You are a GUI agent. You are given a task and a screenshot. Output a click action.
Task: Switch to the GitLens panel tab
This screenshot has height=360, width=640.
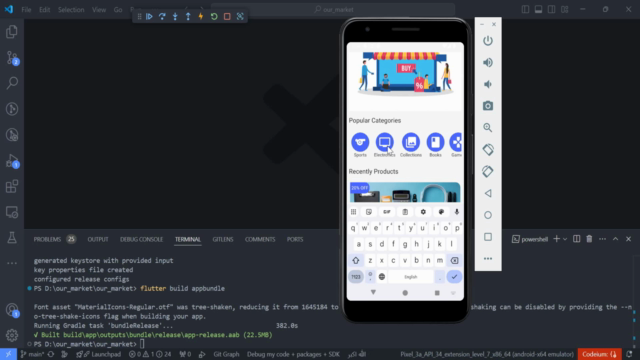(x=223, y=239)
